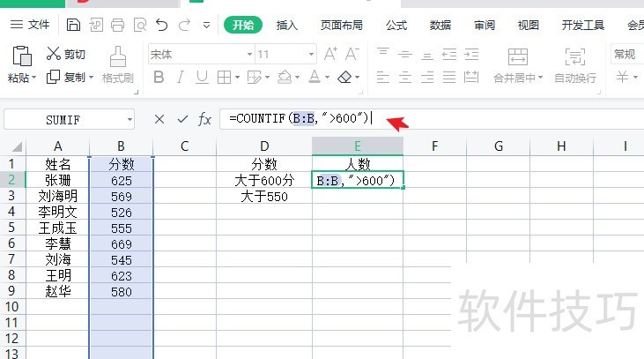Expand the Copy (复制) options arrow

point(91,78)
